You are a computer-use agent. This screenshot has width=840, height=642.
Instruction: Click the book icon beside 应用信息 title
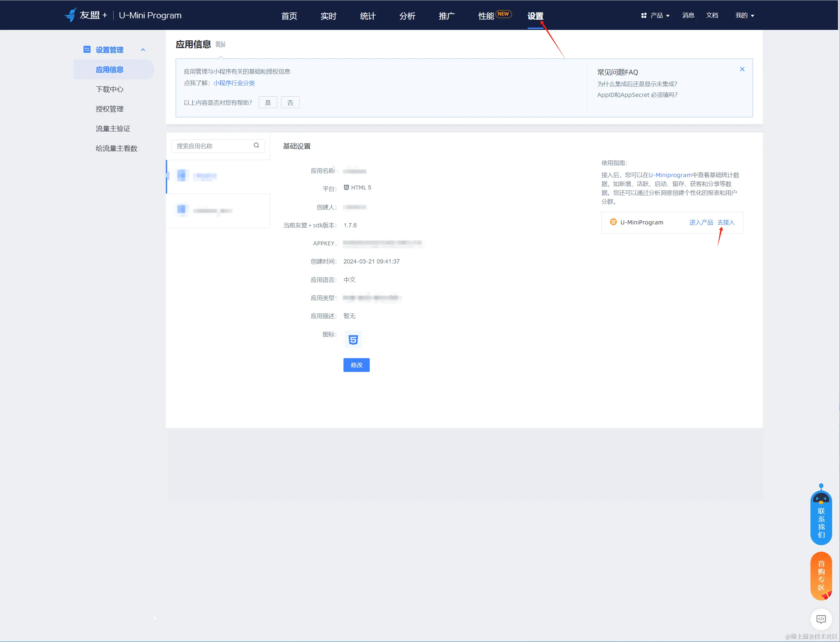click(220, 44)
